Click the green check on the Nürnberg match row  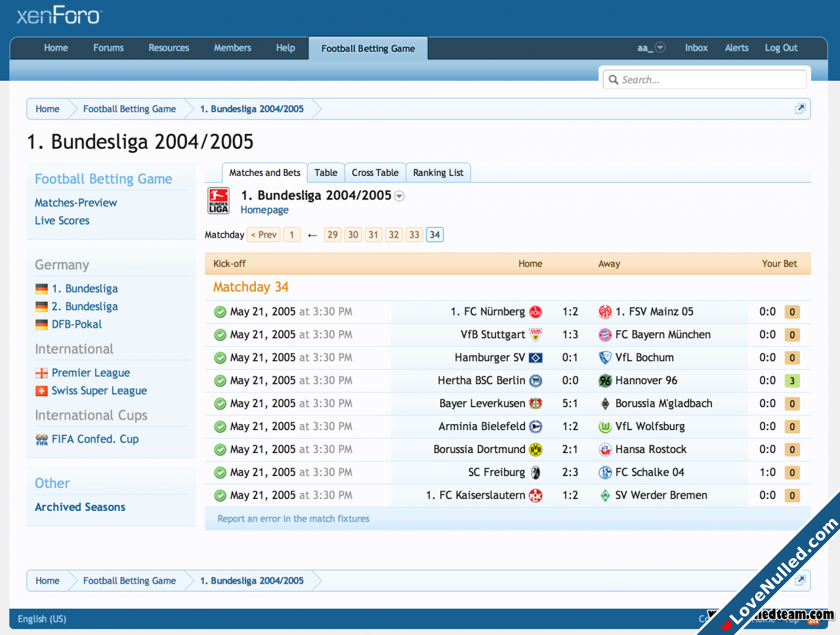tap(220, 312)
